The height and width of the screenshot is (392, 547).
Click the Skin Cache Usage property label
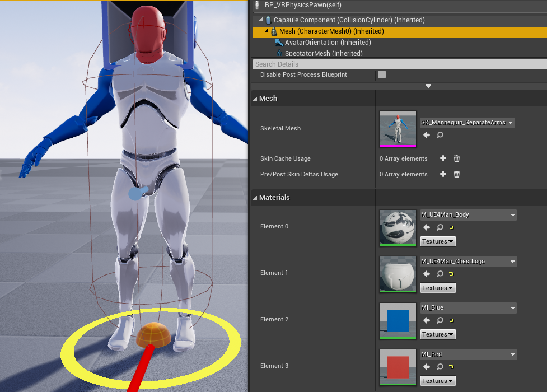(286, 158)
